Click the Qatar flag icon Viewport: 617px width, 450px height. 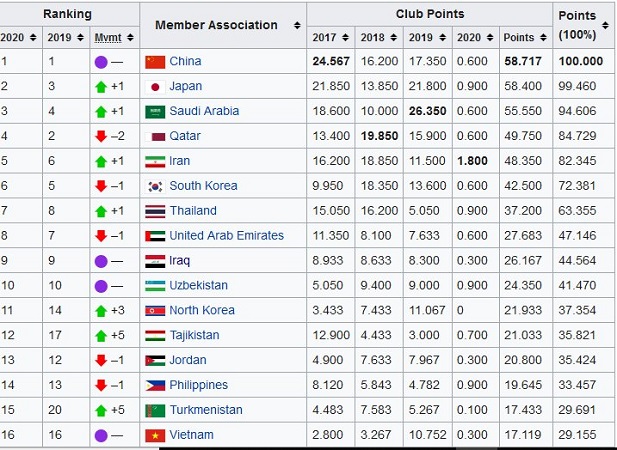tap(155, 136)
